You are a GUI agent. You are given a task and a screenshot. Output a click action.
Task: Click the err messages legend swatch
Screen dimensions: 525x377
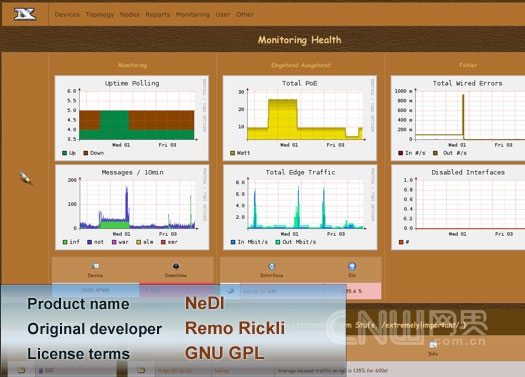coord(163,242)
